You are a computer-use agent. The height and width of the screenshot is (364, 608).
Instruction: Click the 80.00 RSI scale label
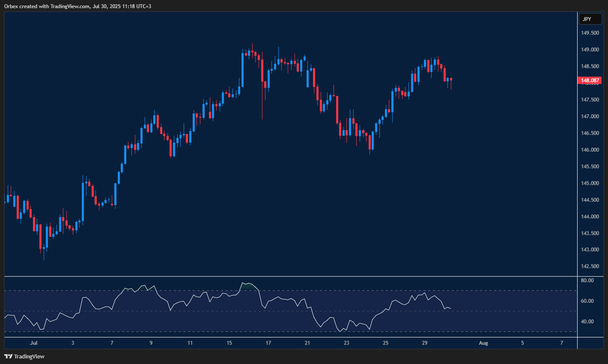point(587,280)
